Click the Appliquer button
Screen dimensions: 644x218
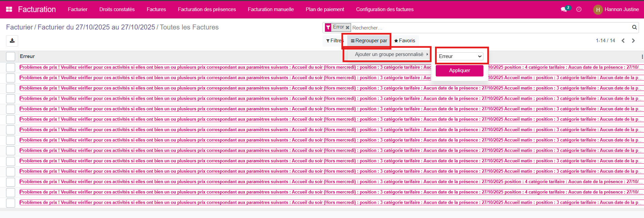[459, 70]
